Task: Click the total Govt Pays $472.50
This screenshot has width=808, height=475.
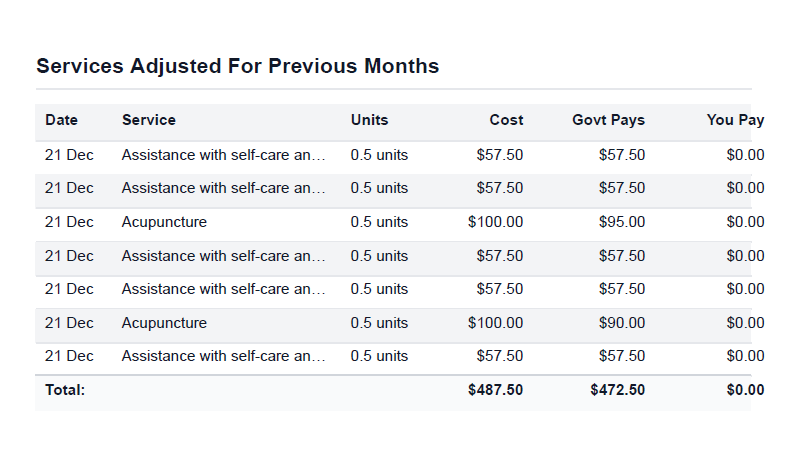Action: [x=617, y=390]
